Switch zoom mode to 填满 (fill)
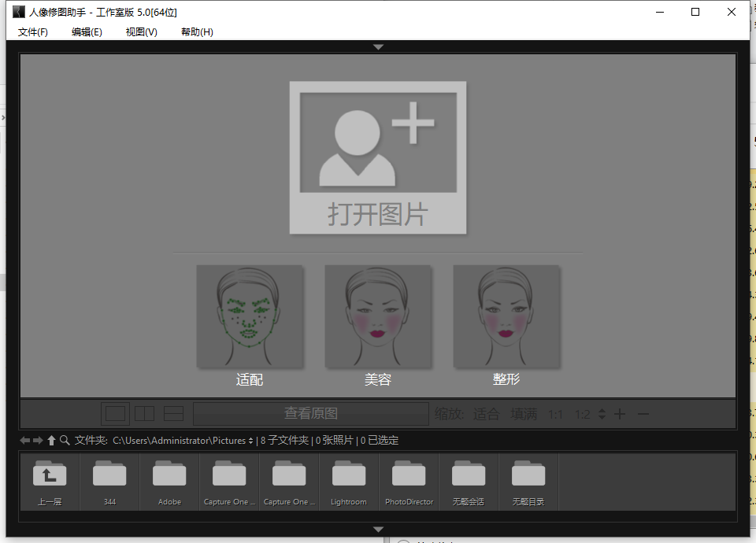This screenshot has width=756, height=543. coord(524,413)
